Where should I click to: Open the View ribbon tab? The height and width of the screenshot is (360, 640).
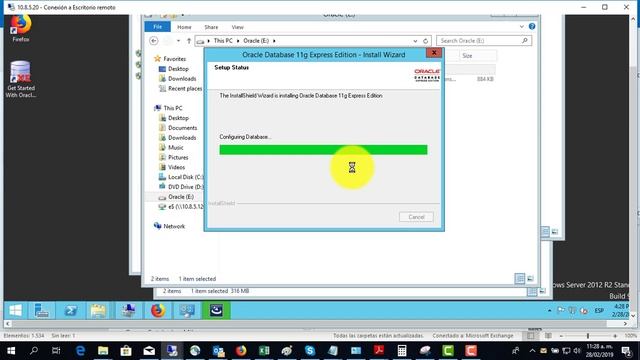coord(238,27)
